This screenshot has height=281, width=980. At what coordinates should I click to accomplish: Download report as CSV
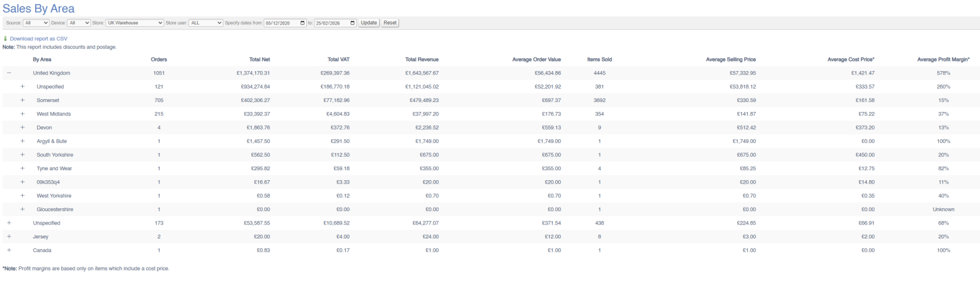38,38
